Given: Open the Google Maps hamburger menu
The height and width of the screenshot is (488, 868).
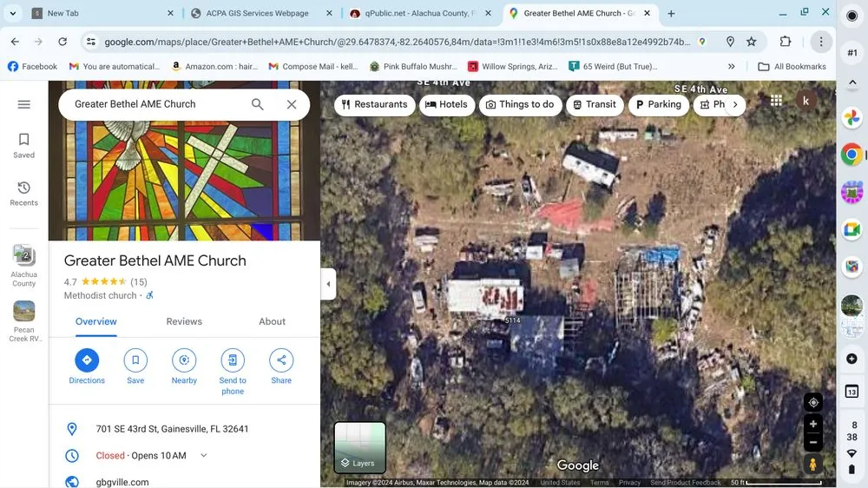Looking at the screenshot, I should [x=24, y=104].
